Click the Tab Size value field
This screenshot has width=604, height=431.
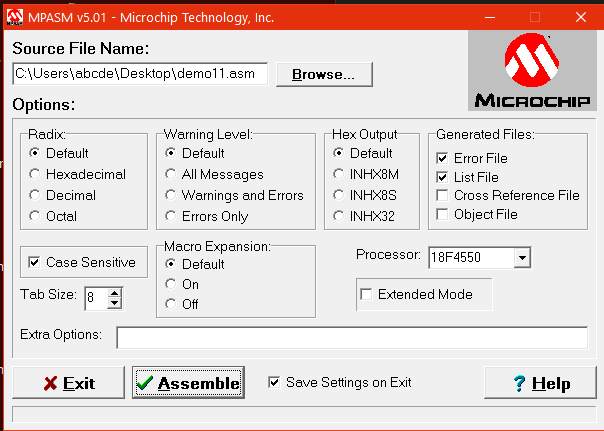[96, 298]
